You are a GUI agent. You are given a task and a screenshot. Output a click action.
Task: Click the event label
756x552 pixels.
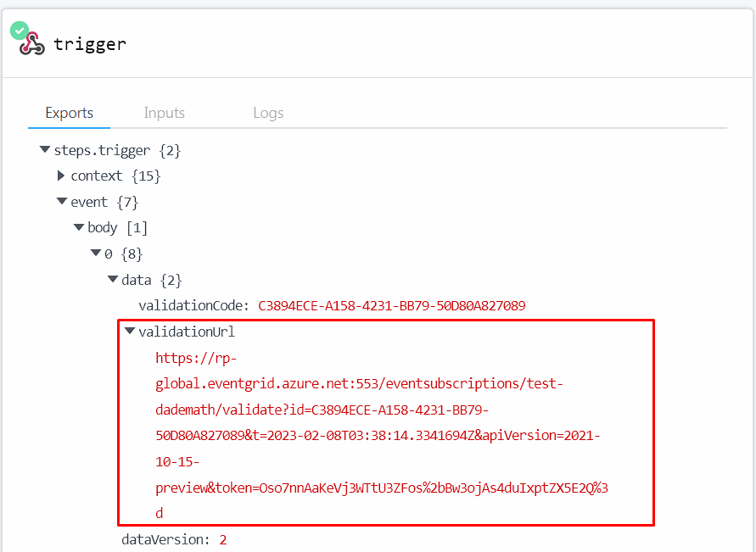coord(89,202)
